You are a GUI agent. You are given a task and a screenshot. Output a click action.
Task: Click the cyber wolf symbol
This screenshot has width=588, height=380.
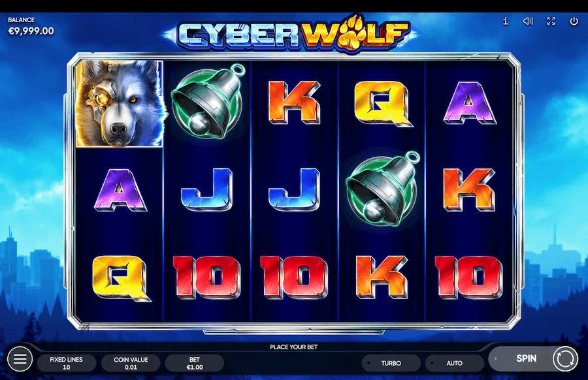click(x=120, y=103)
